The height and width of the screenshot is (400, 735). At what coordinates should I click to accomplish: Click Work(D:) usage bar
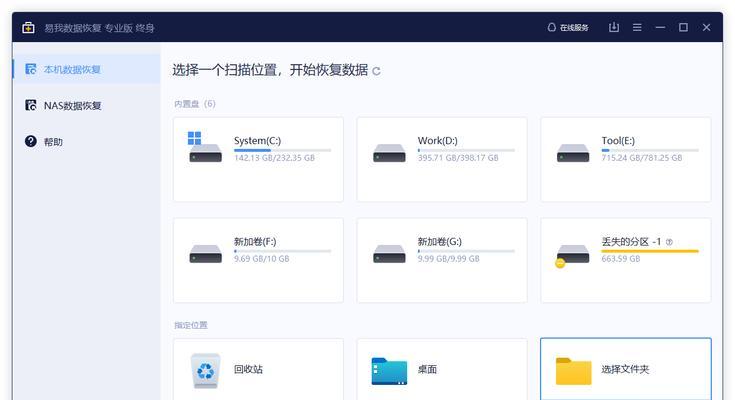tap(466, 150)
